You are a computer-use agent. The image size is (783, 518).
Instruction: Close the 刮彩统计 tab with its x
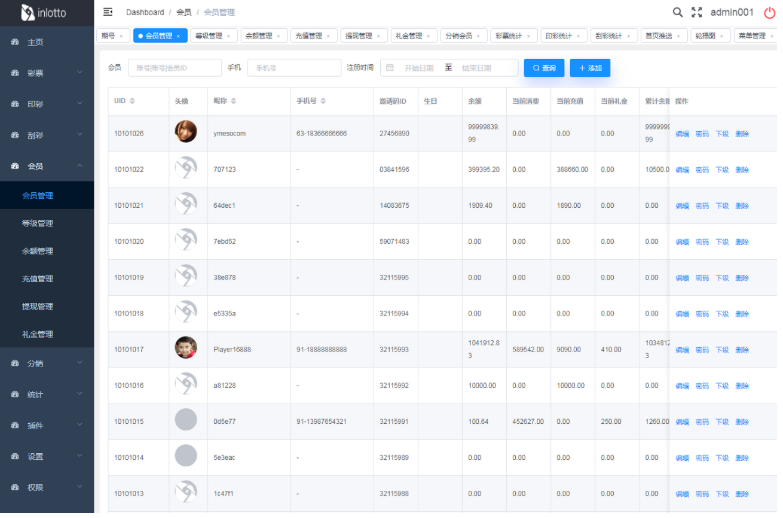(629, 36)
